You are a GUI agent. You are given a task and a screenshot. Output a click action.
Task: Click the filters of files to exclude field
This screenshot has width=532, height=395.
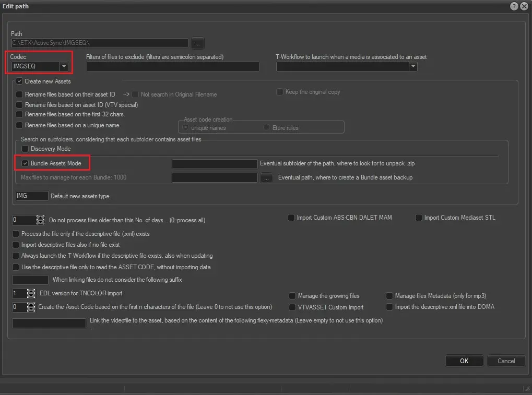tap(173, 66)
